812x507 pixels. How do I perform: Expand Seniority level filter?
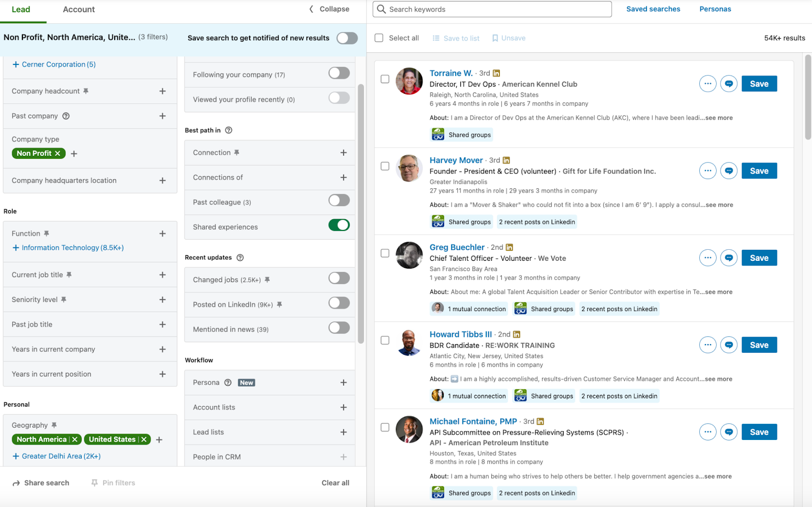[x=162, y=300]
